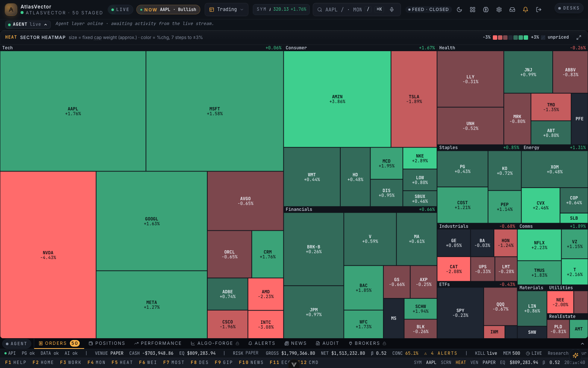Click the unpriced legend swatch
588x368 pixels.
(x=543, y=38)
